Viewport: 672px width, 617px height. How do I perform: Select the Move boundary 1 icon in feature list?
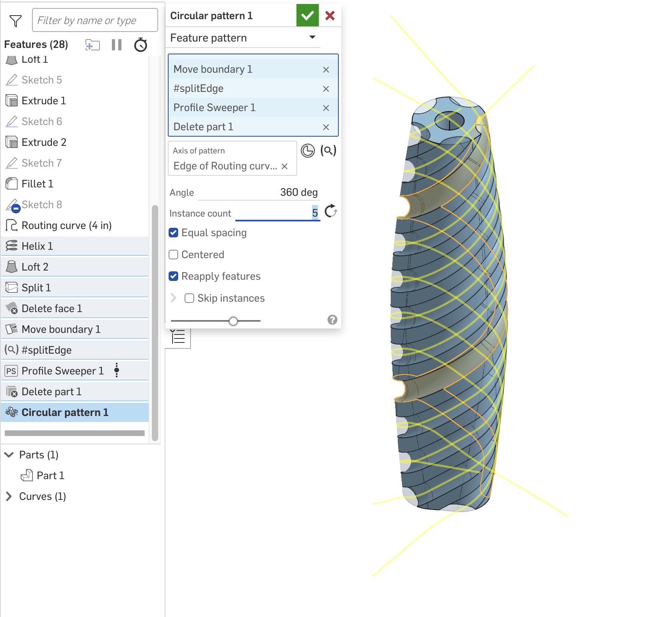(12, 329)
